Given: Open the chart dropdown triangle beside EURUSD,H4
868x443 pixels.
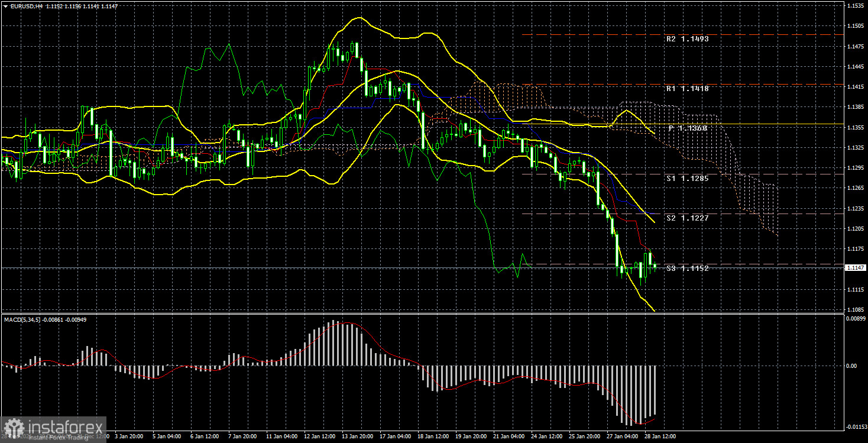Looking at the screenshot, I should point(5,6).
